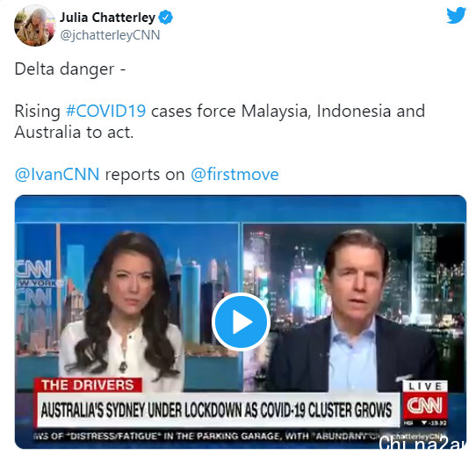Screen dimensions: 476x455
Task: Open Julia Chatterley's profile avatar
Action: (x=35, y=25)
